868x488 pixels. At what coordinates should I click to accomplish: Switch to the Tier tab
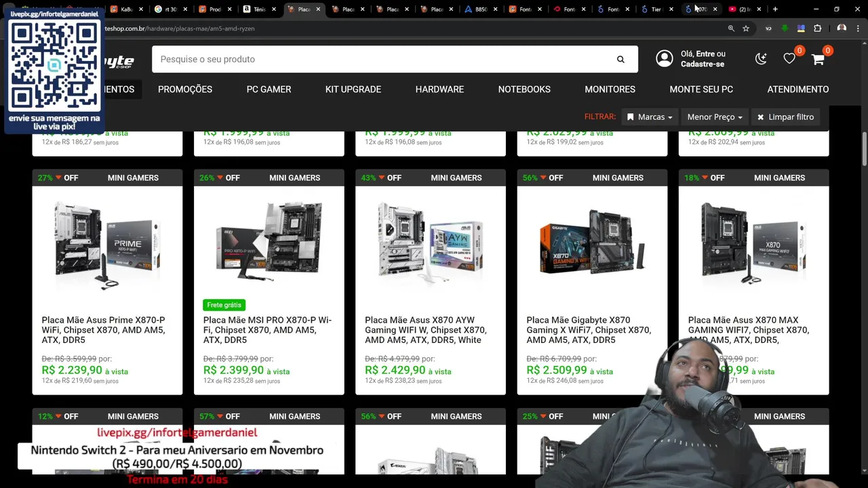[656, 9]
